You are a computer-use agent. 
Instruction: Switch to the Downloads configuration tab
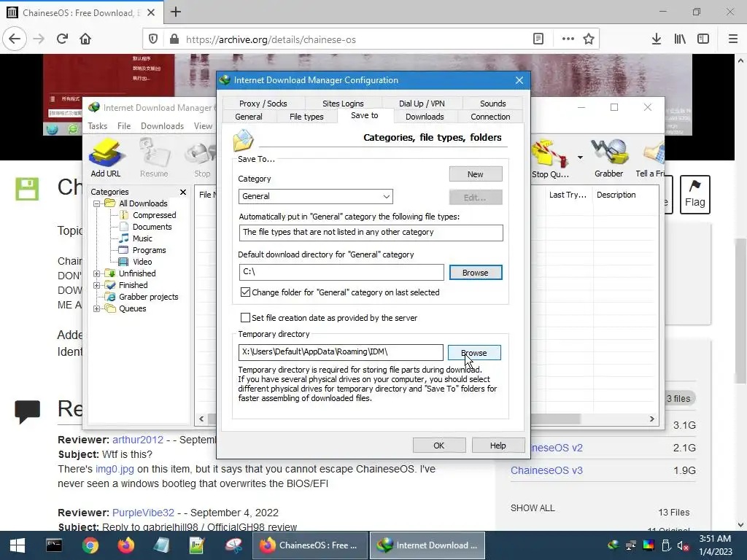coord(425,117)
